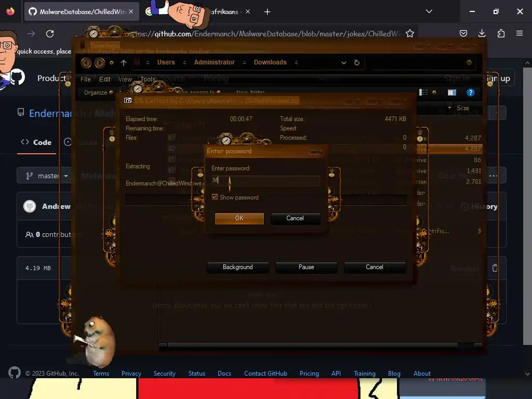The image size is (532, 399).
Task: Open a new Firefox tab
Action: point(268,12)
